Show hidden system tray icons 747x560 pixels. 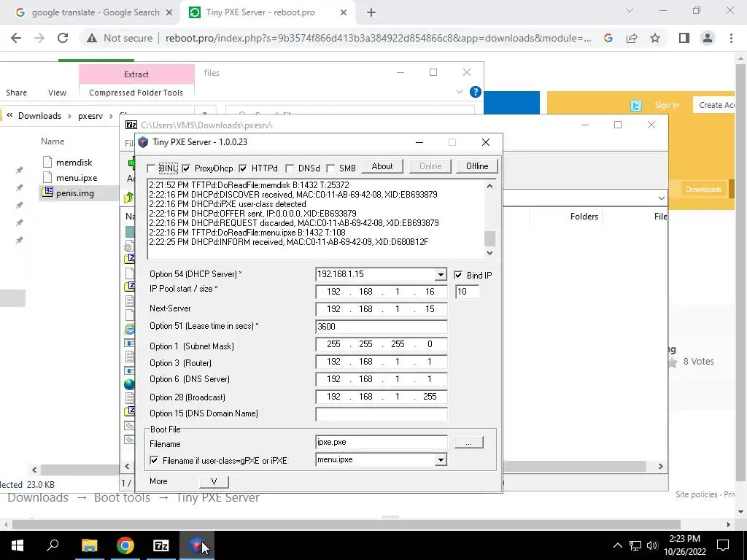coord(617,545)
